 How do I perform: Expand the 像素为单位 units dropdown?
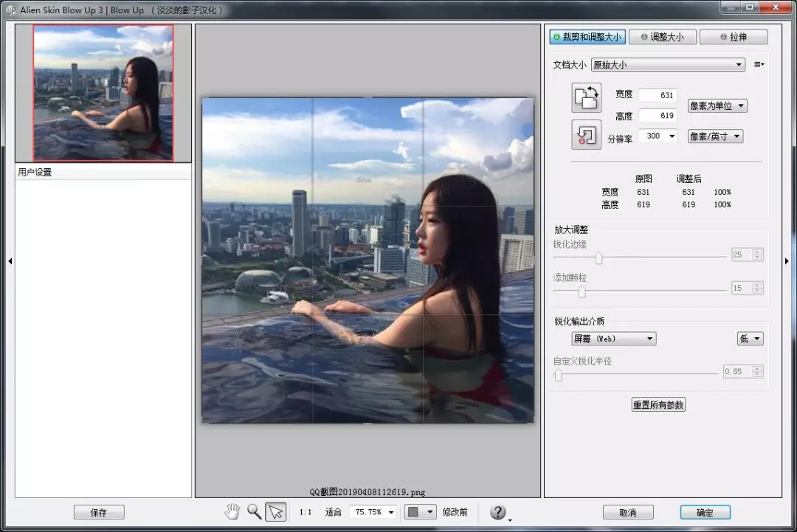(717, 106)
